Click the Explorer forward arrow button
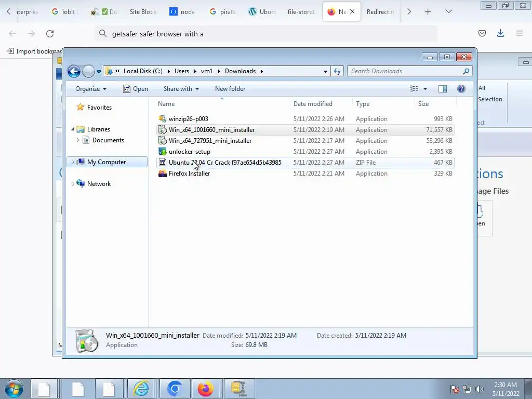Viewport: 532px width, 399px height. [x=88, y=71]
